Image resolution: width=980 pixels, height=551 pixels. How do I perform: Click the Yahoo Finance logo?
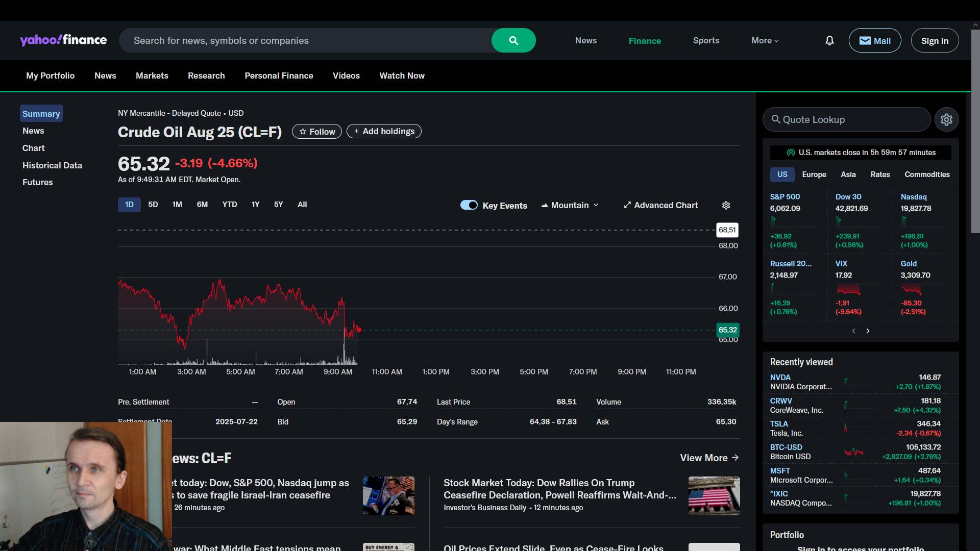click(63, 40)
